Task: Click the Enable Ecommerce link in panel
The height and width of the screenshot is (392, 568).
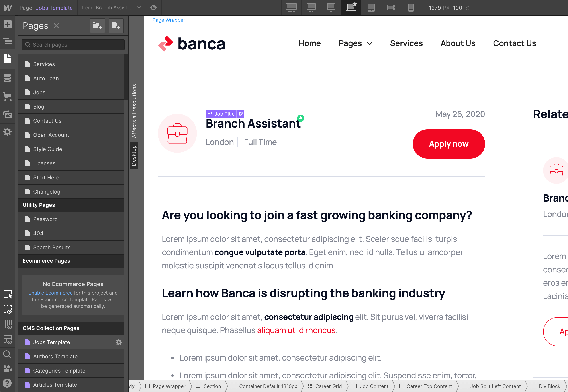Action: [x=51, y=293]
